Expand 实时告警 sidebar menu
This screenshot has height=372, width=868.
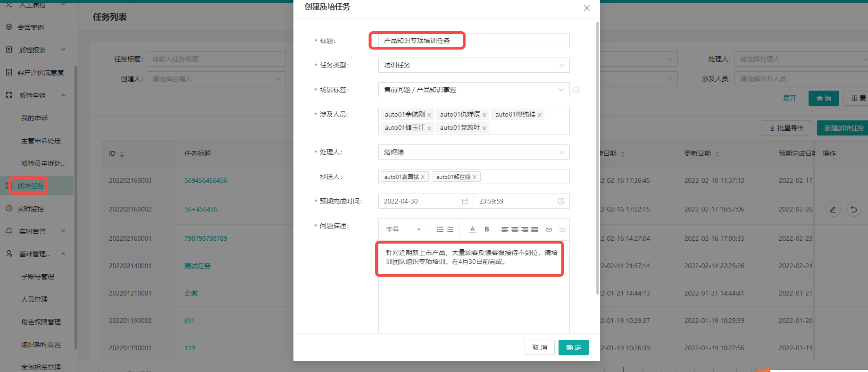(x=36, y=231)
